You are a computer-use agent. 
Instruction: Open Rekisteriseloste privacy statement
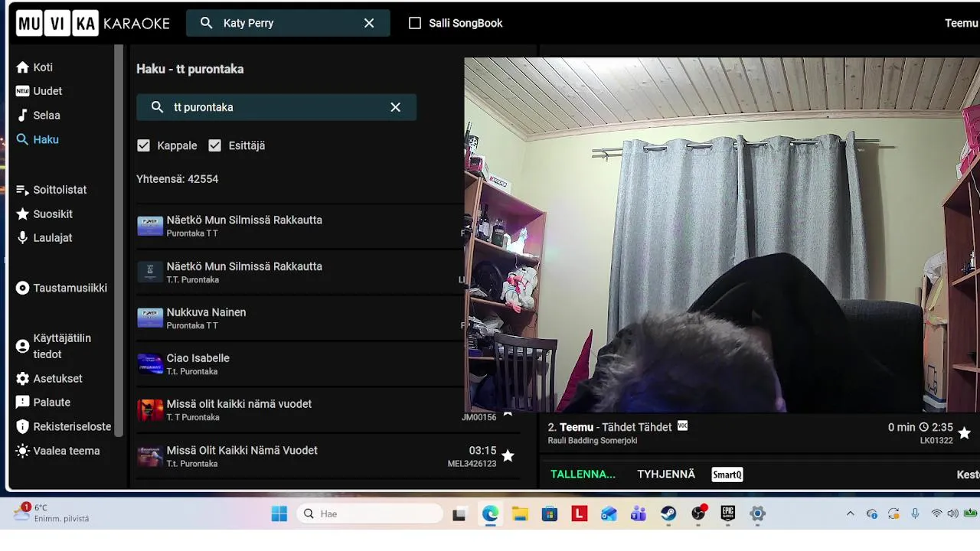coord(64,427)
